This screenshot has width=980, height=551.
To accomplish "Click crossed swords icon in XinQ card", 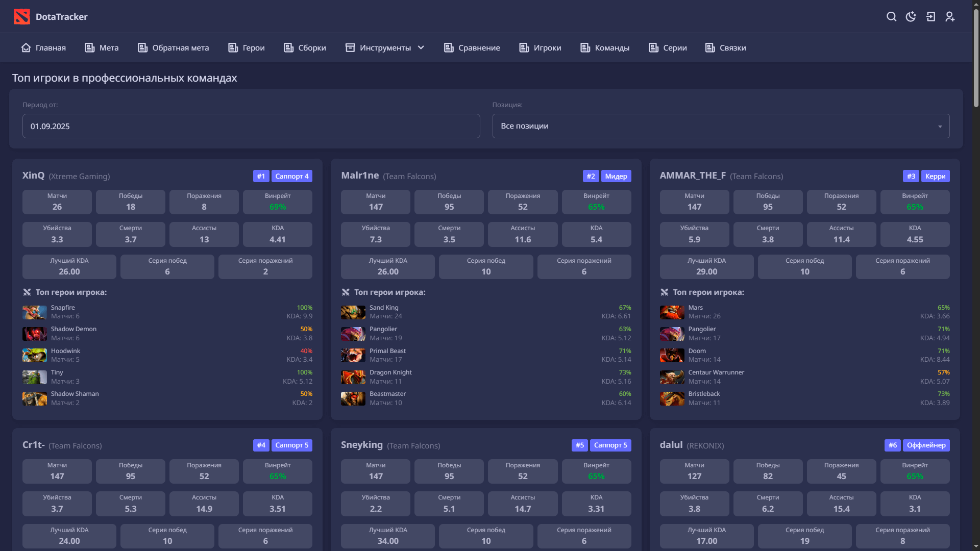I will click(27, 292).
